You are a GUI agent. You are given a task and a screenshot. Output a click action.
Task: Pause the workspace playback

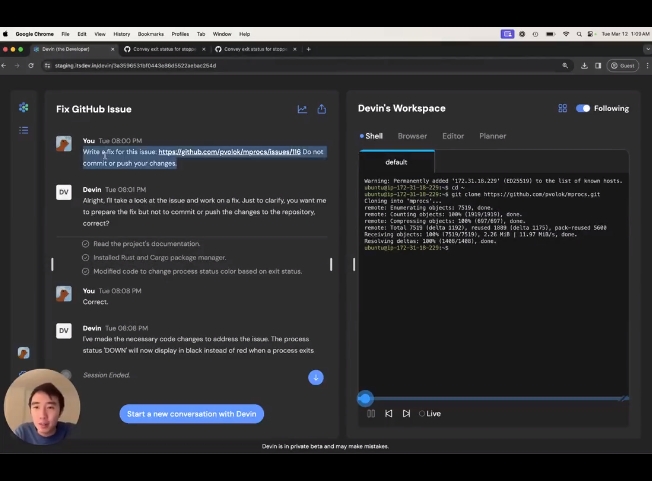(371, 413)
